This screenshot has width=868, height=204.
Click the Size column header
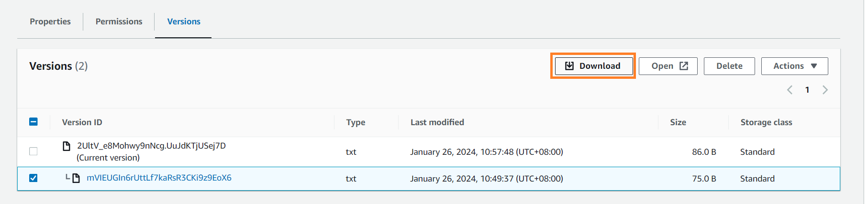[x=678, y=122]
